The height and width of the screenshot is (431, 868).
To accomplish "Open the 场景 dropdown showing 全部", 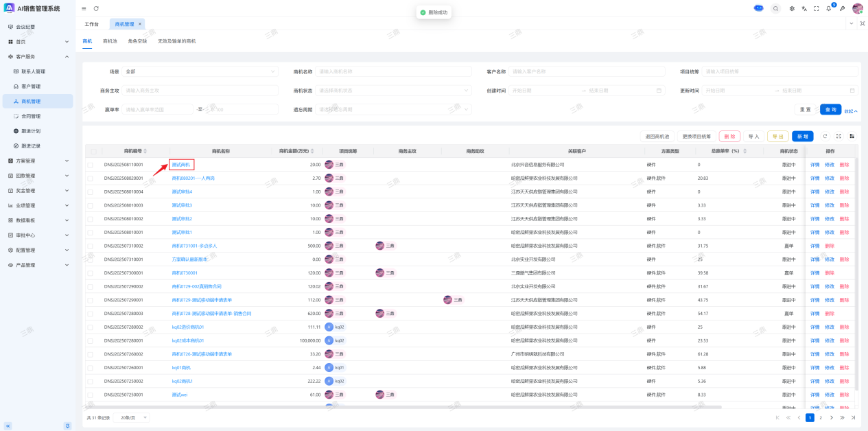I will [x=200, y=71].
